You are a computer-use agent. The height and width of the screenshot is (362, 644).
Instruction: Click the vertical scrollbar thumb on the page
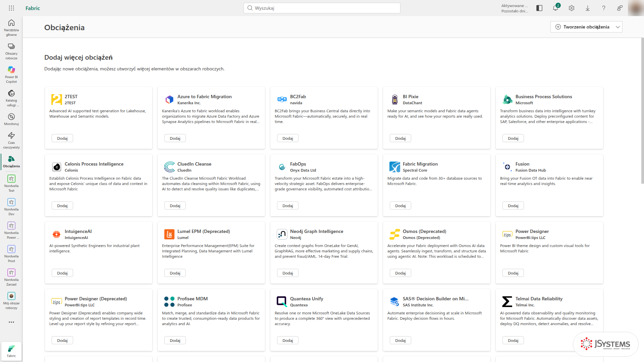click(642, 111)
